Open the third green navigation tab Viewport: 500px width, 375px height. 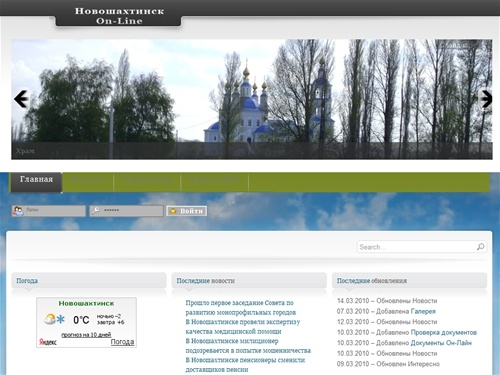point(147,182)
